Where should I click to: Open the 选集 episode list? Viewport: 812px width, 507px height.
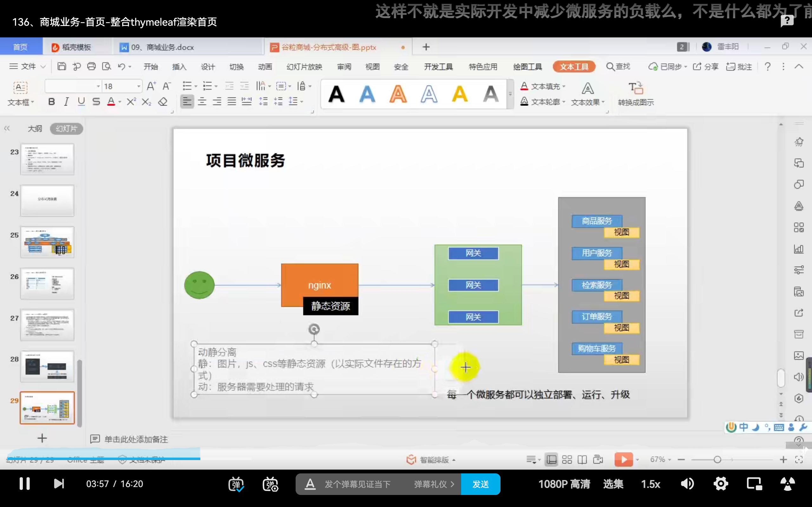(613, 484)
